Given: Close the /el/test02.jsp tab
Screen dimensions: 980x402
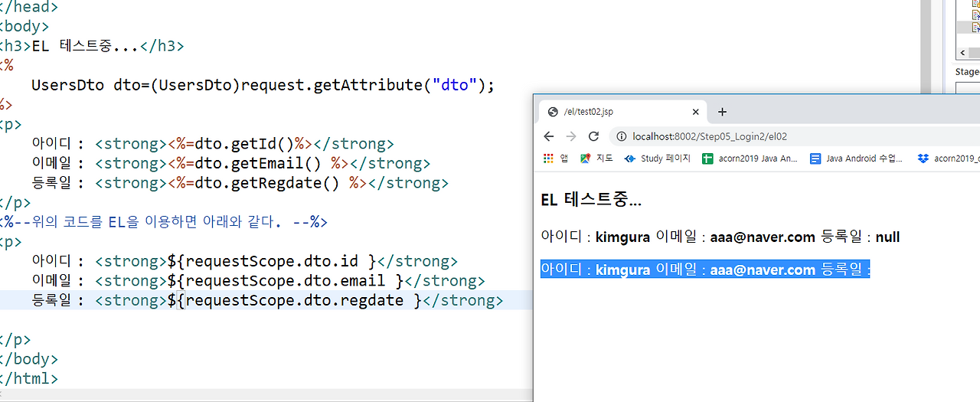Looking at the screenshot, I should point(695,112).
